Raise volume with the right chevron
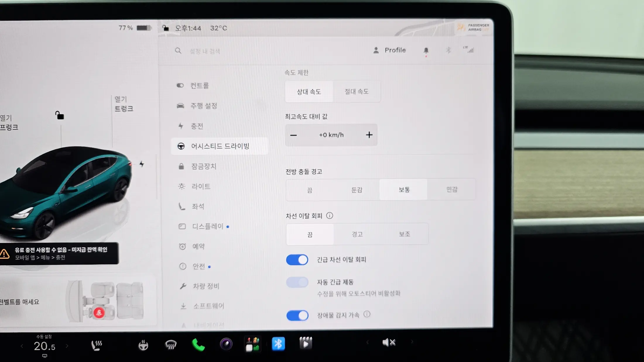 point(412,342)
